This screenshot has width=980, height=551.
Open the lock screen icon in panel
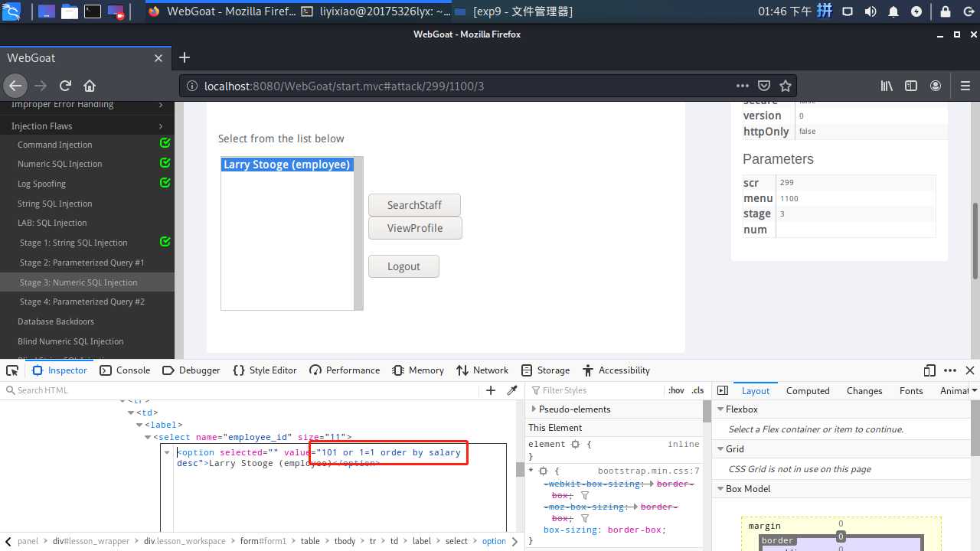(x=946, y=11)
